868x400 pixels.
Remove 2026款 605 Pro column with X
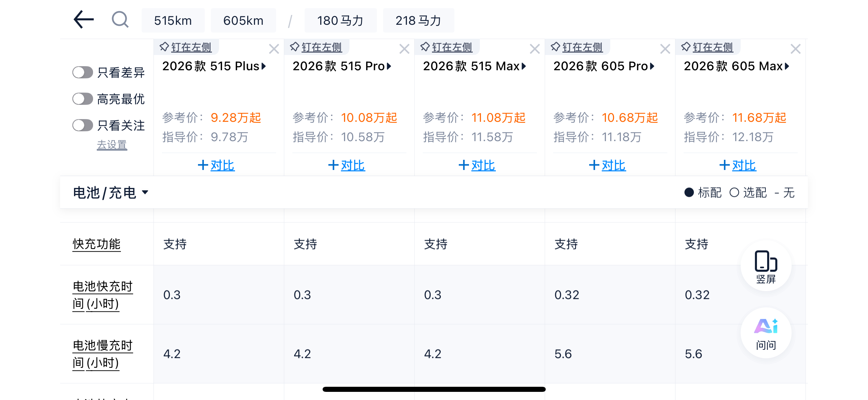tap(665, 49)
